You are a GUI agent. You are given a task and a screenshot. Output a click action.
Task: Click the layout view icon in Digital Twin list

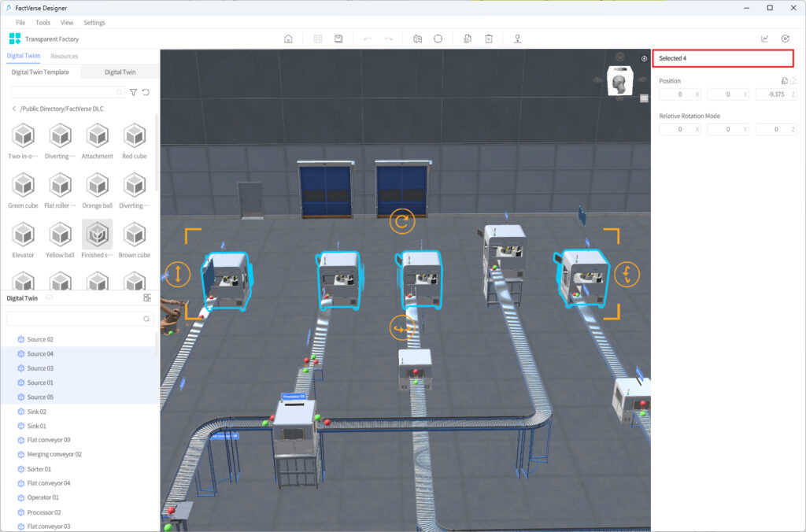(147, 297)
